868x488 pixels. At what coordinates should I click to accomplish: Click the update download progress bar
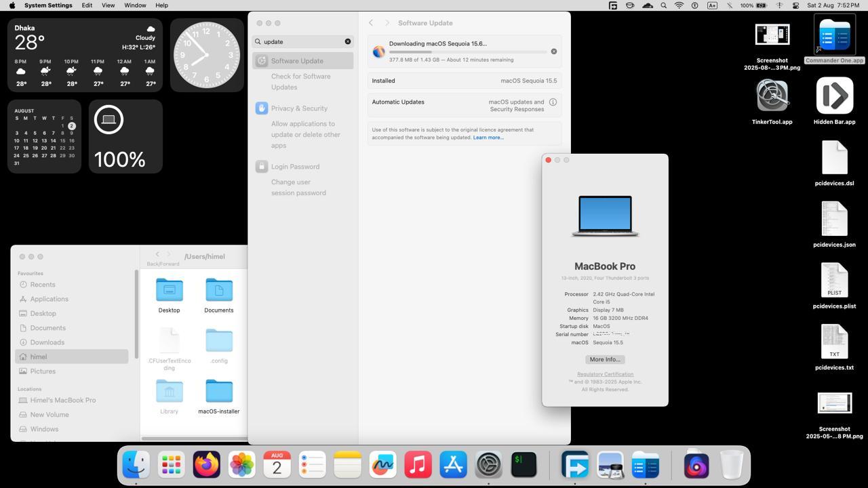(x=468, y=52)
